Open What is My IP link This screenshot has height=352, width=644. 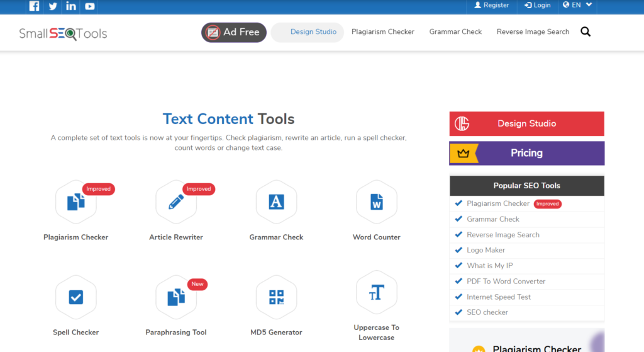[x=489, y=266]
